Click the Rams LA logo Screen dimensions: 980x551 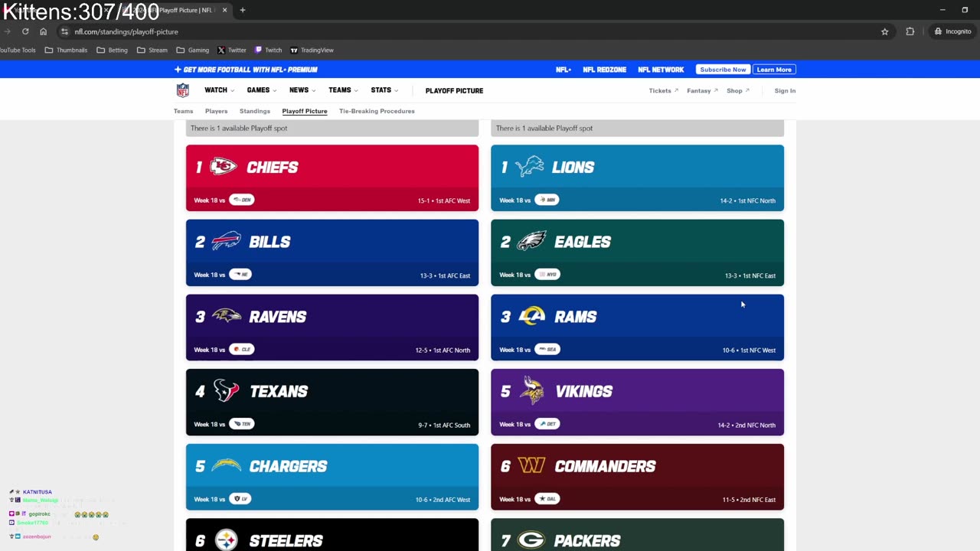531,316
